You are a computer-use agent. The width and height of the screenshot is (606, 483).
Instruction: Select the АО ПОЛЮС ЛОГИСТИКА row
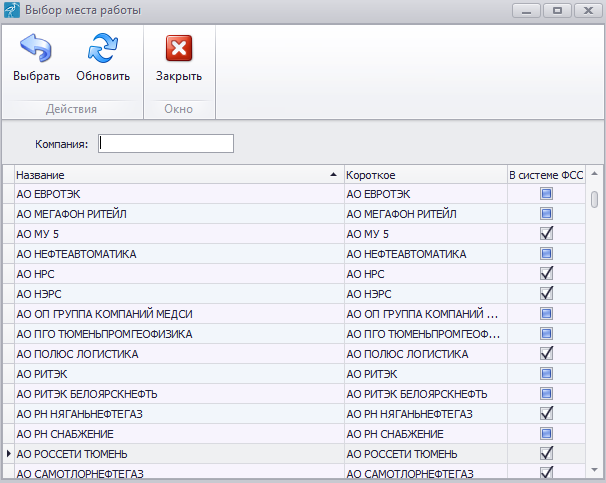point(175,354)
